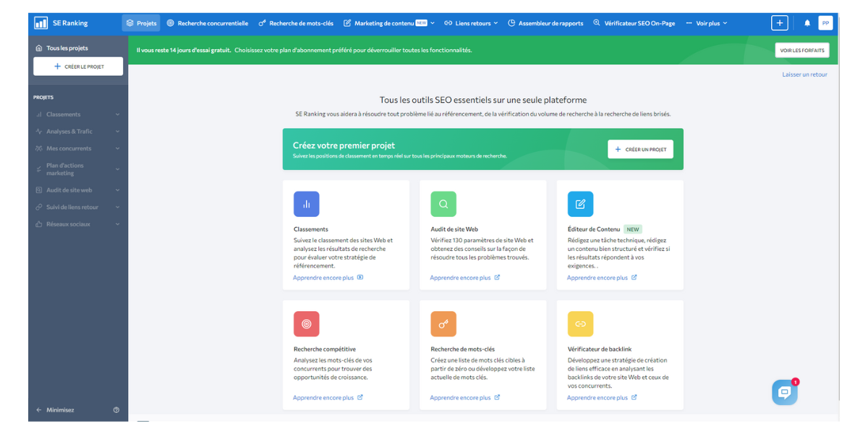Image resolution: width=868 pixels, height=434 pixels.
Task: Open Apprendre encore plus under Éditeur de Contenu
Action: [x=602, y=278]
